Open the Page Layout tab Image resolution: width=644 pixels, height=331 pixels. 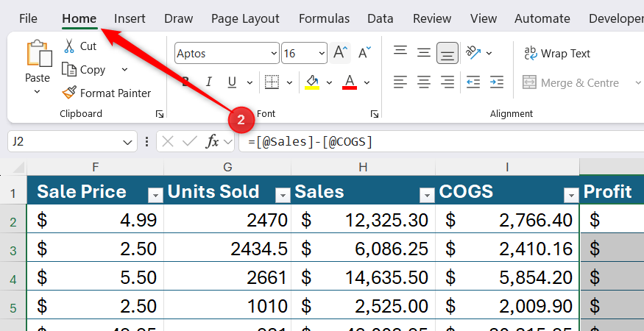pos(245,18)
